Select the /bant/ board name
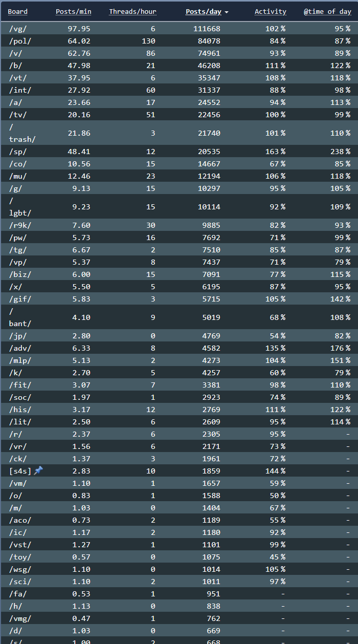The image size is (358, 644). point(20,317)
